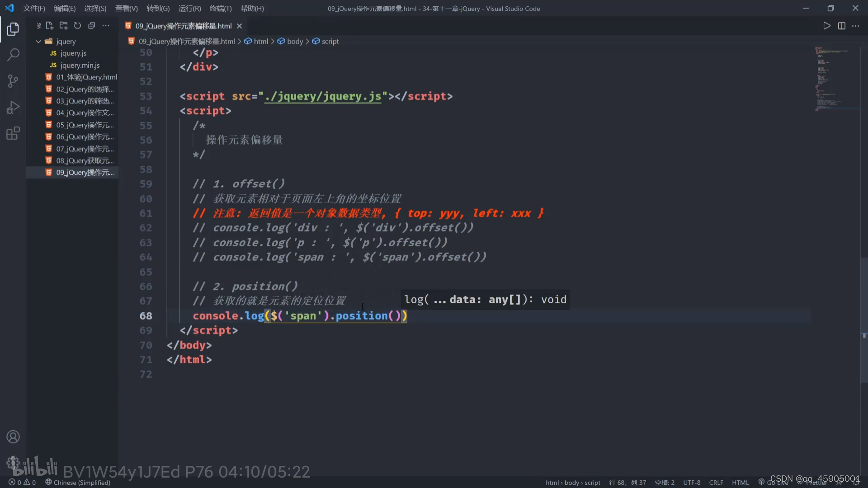Open the 运行(R) menu
868x488 pixels.
click(189, 9)
